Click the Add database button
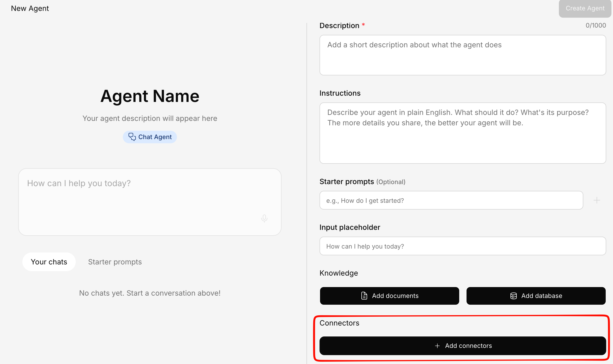The height and width of the screenshot is (364, 613). 536,296
